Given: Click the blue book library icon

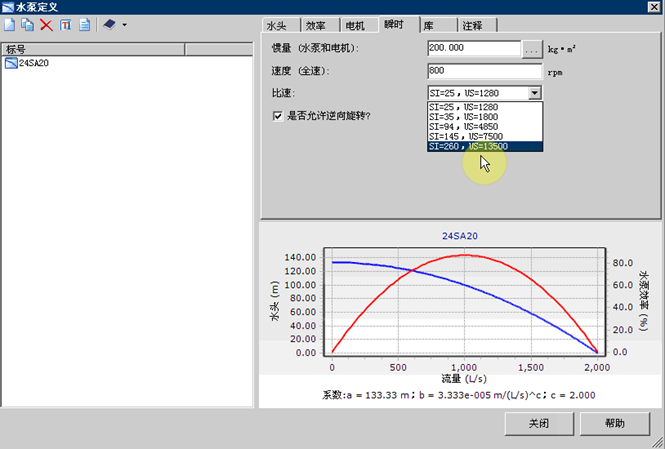Looking at the screenshot, I should point(109,25).
